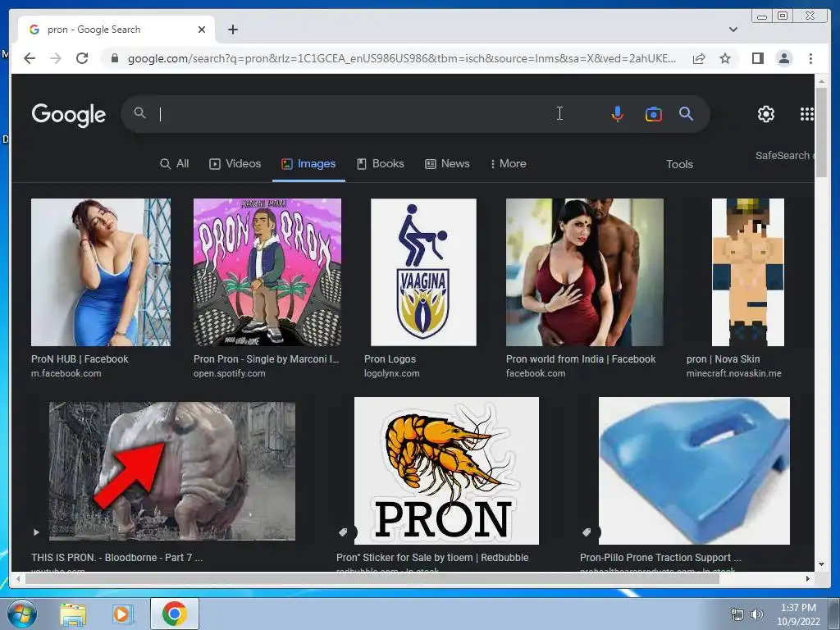Share this page using the share icon
The height and width of the screenshot is (630, 840).
click(x=699, y=58)
